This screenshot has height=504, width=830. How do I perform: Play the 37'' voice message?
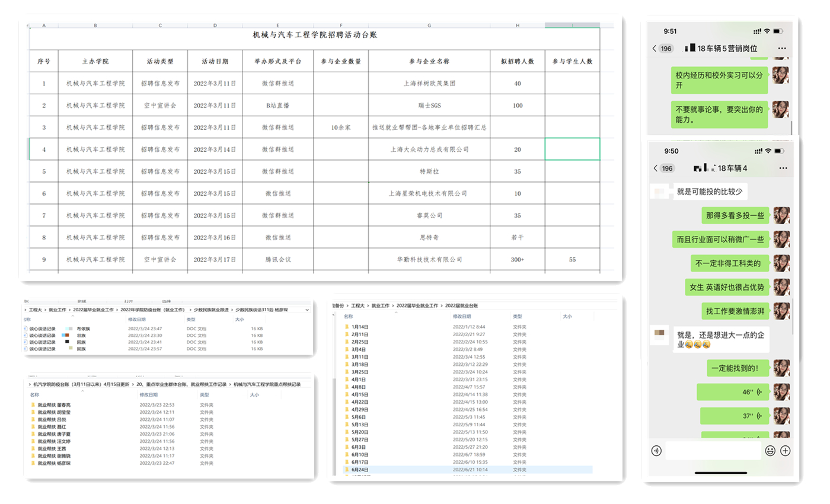coord(735,416)
